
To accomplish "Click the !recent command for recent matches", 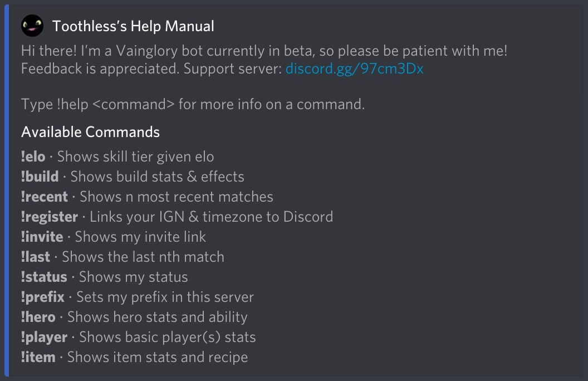I will pyautogui.click(x=45, y=197).
